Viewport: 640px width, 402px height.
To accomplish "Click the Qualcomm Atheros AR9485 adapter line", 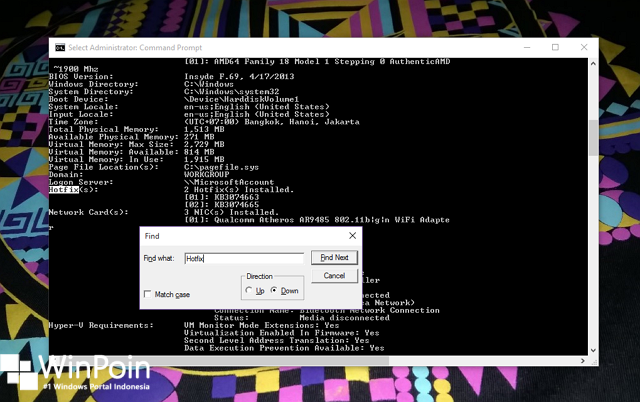I will point(317,220).
